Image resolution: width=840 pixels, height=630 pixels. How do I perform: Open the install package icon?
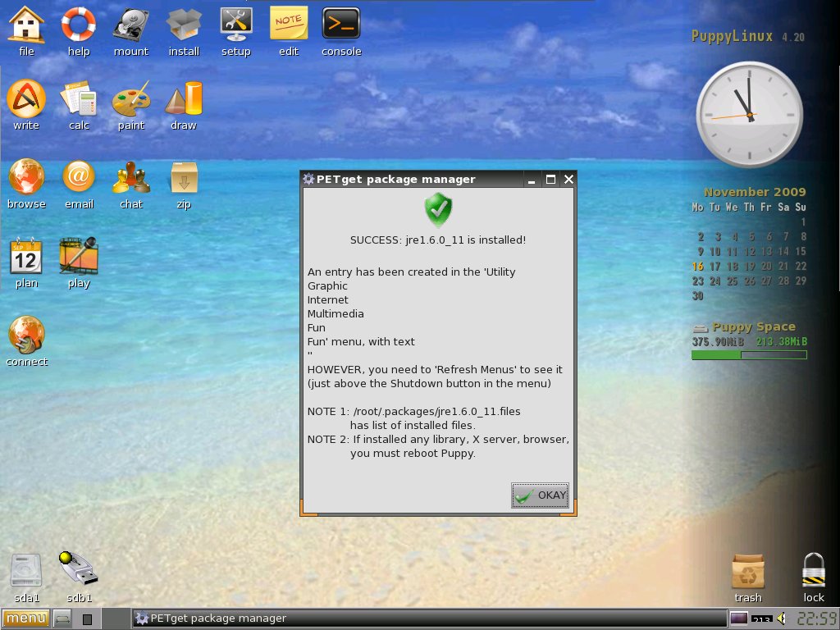tap(184, 25)
